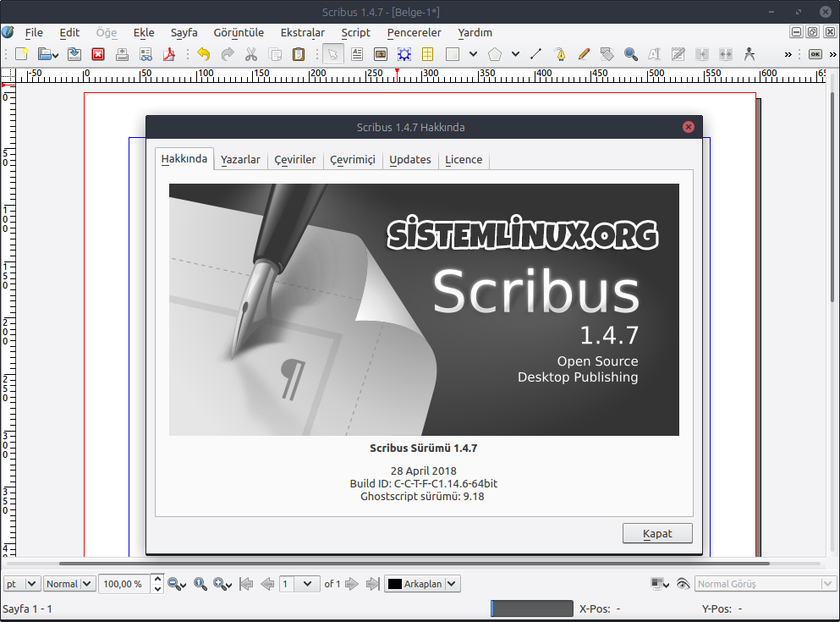Image resolution: width=840 pixels, height=622 pixels.
Task: Select the Insert Text Frame tool
Action: pos(356,53)
